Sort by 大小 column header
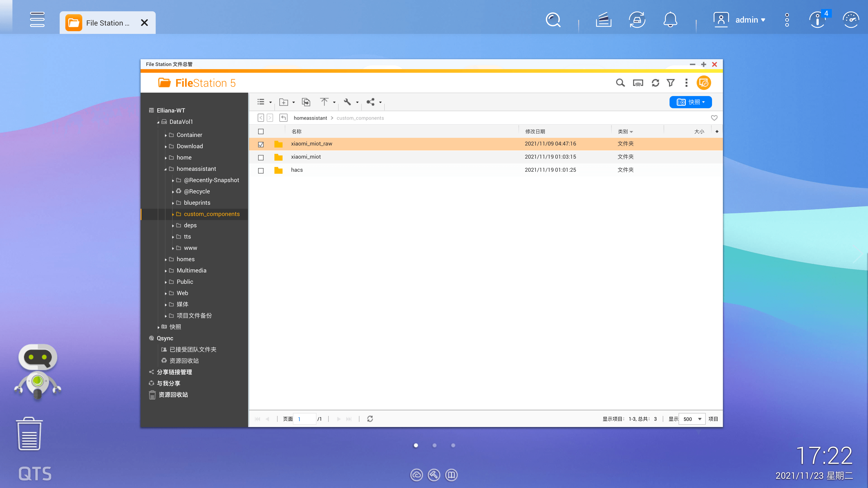 click(x=699, y=132)
